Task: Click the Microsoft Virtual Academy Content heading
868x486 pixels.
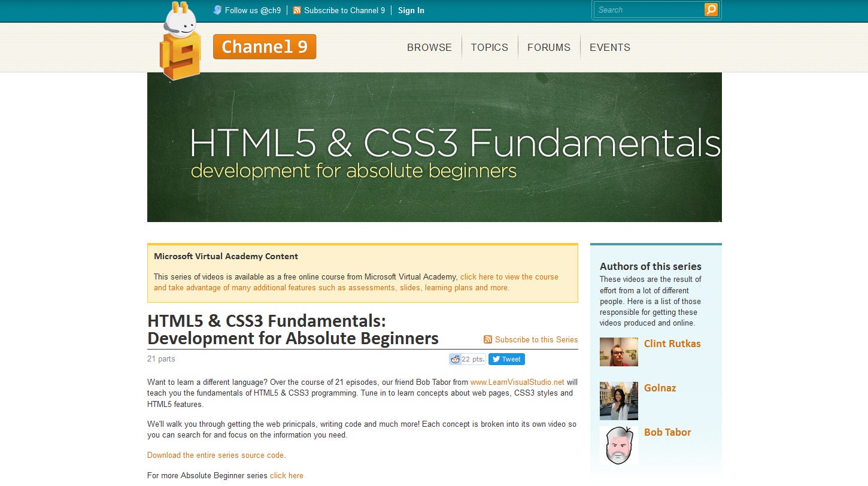Action: pos(226,256)
